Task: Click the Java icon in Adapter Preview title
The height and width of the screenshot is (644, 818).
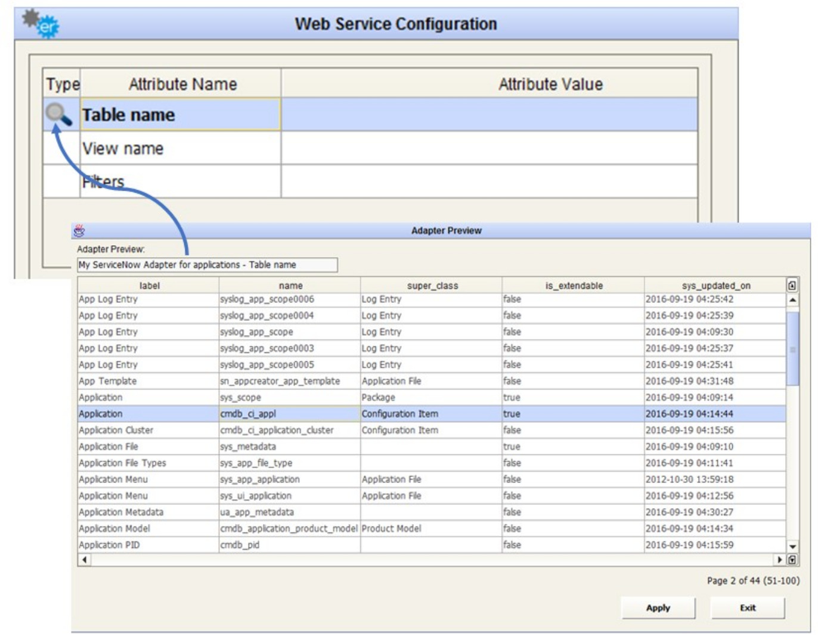Action: (79, 231)
